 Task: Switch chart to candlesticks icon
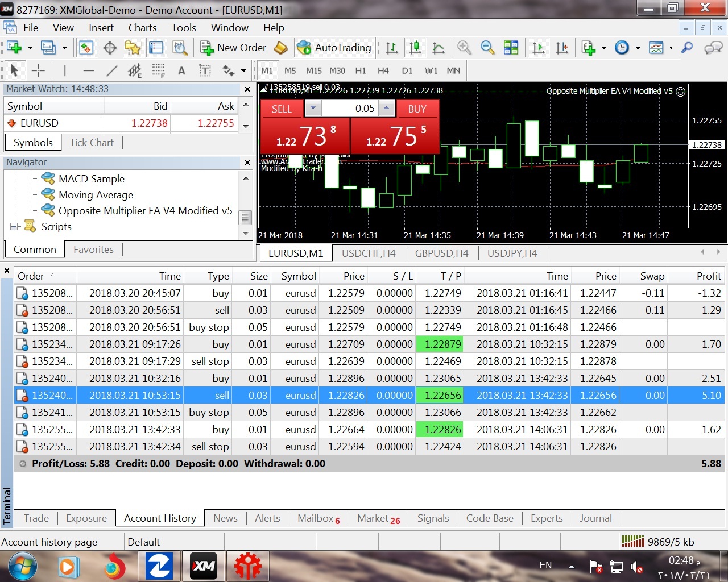(415, 48)
